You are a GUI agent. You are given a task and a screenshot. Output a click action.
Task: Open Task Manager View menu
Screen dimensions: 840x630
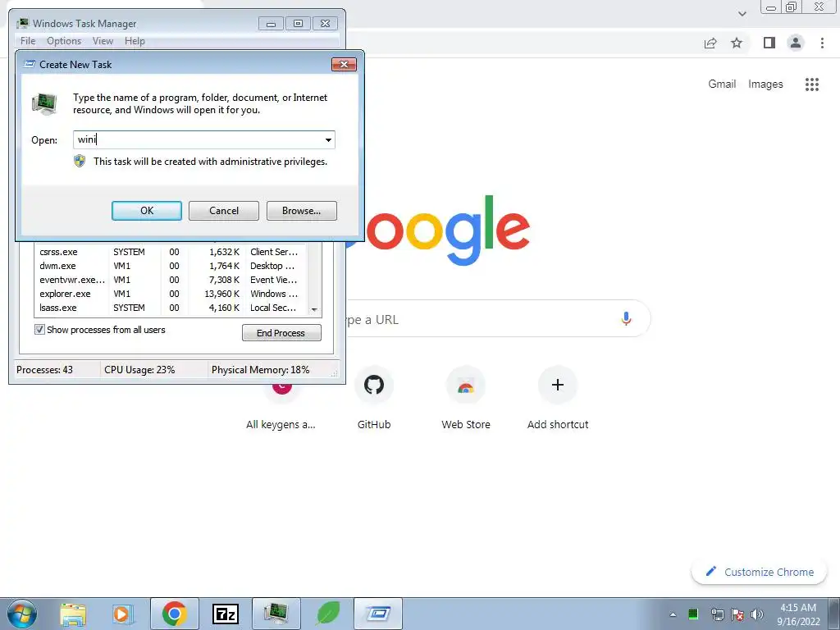click(103, 41)
